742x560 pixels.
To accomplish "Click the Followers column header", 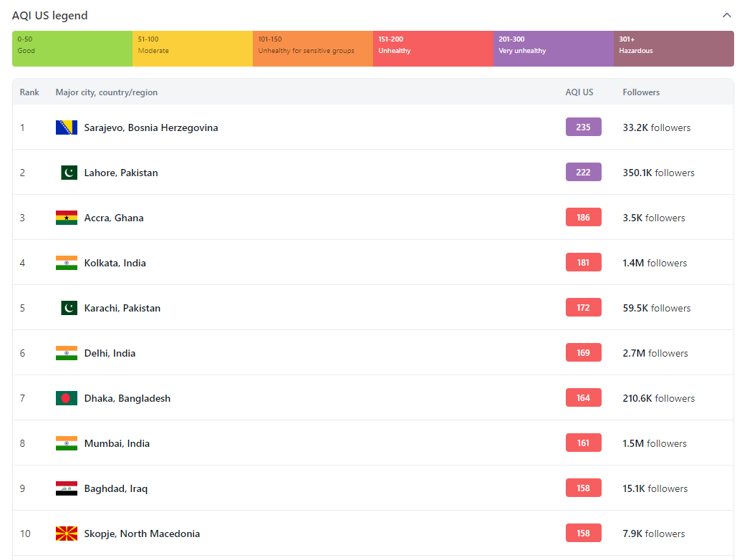I will click(x=641, y=92).
